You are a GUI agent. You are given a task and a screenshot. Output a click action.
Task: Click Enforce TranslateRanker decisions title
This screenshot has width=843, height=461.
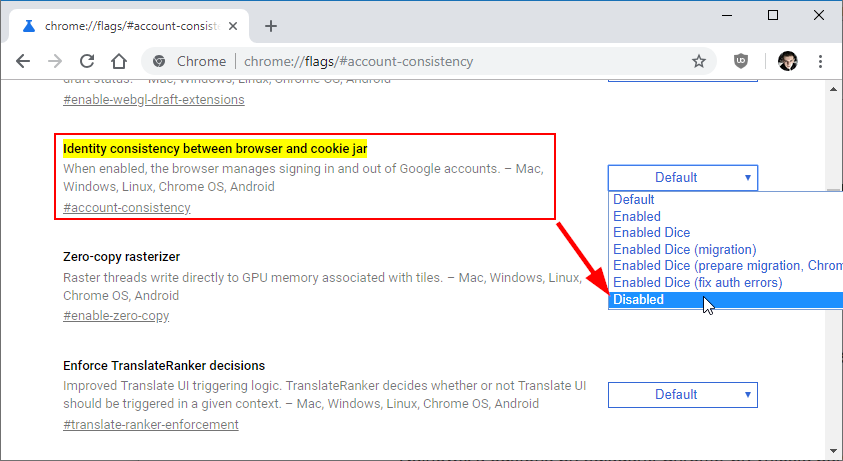pos(164,366)
